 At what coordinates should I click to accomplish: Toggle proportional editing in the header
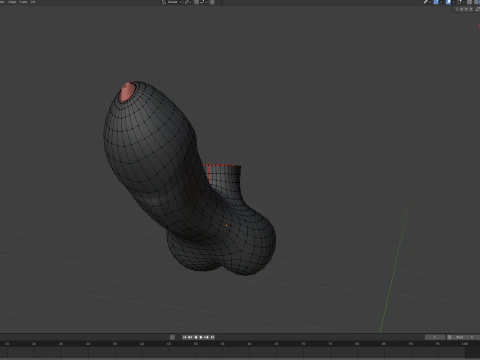pos(212,2)
